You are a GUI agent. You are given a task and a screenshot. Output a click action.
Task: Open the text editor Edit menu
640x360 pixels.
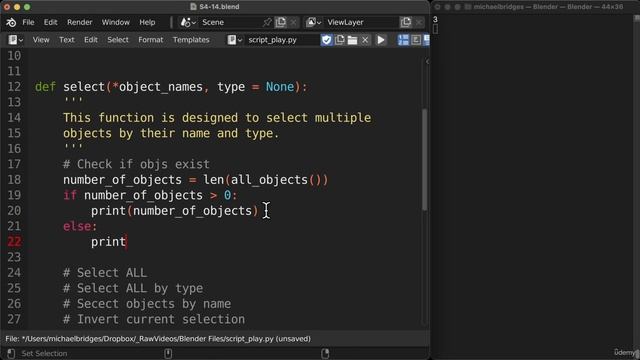91,40
